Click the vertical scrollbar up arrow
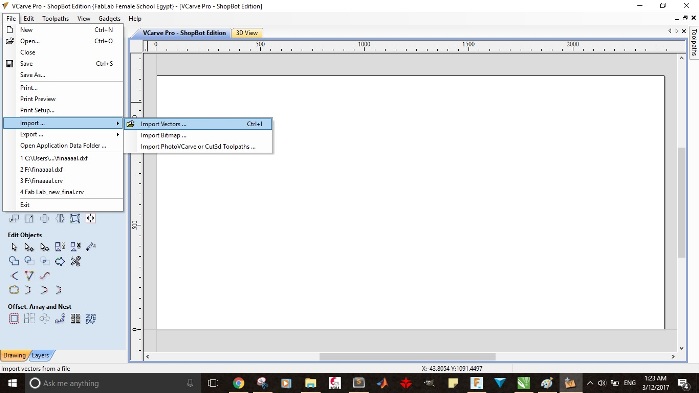 click(682, 58)
